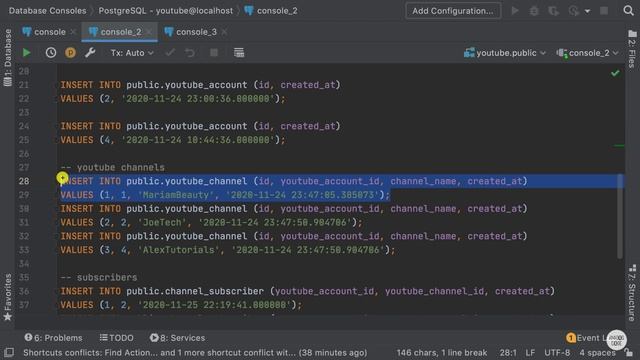This screenshot has width=640, height=360.
Task: Open the Structure tool window on the right
Action: pyautogui.click(x=632, y=293)
